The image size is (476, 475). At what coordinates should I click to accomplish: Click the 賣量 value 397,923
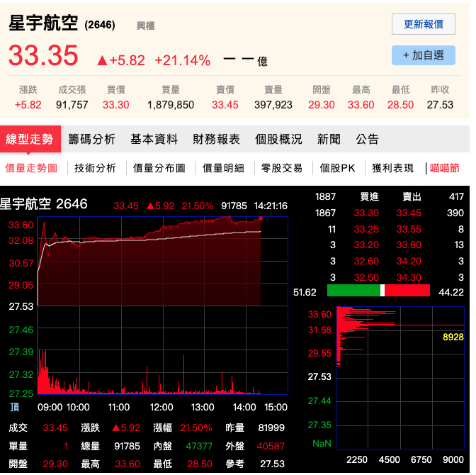(273, 105)
